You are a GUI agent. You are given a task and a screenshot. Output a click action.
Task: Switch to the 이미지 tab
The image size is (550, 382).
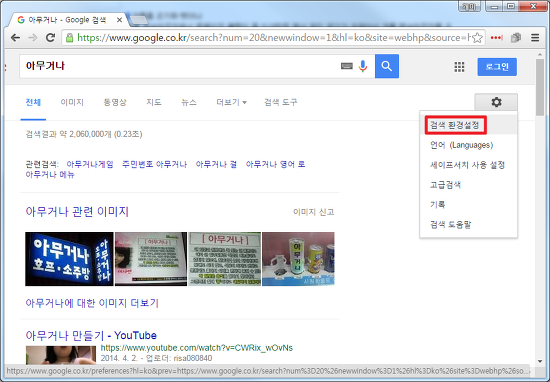72,102
